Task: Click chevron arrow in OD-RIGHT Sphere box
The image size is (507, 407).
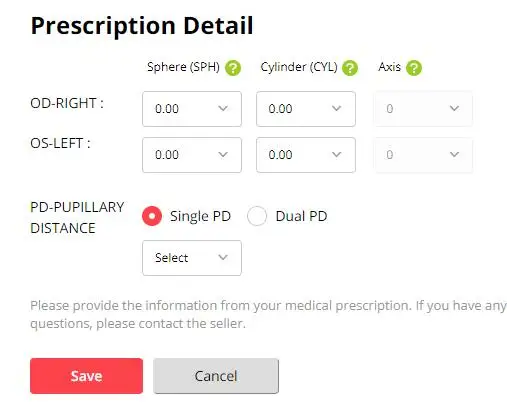Action: pos(223,108)
